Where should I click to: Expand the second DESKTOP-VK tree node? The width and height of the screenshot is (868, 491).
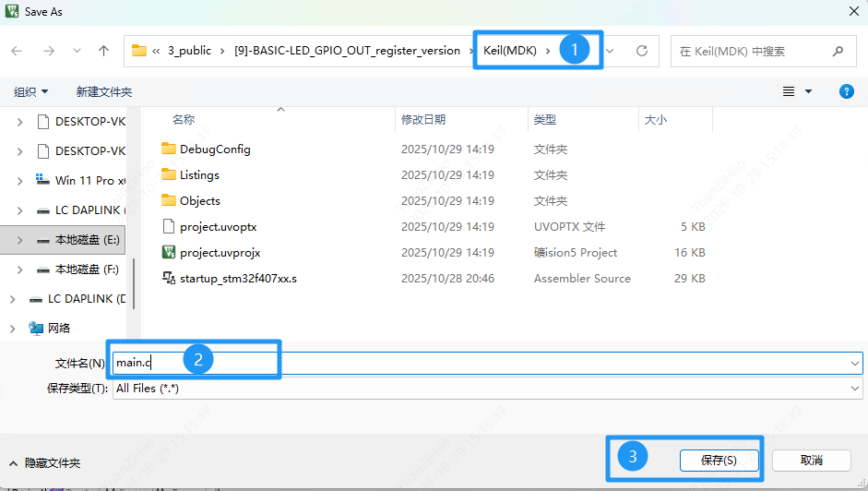pyautogui.click(x=20, y=151)
